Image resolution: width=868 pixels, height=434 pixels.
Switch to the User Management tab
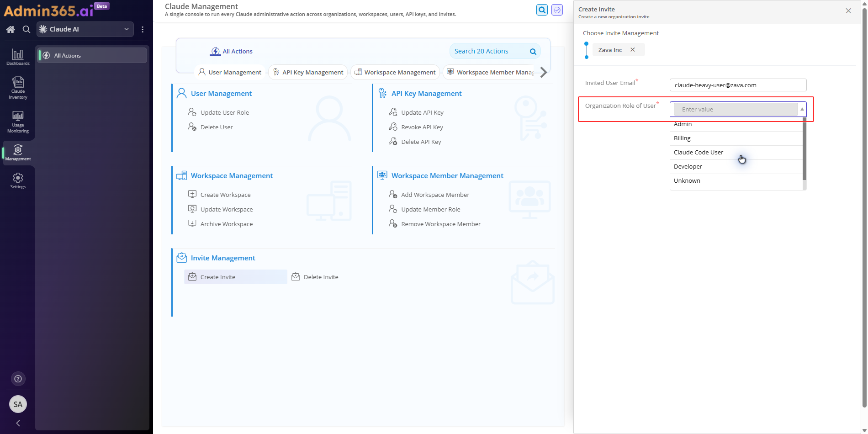click(x=230, y=72)
